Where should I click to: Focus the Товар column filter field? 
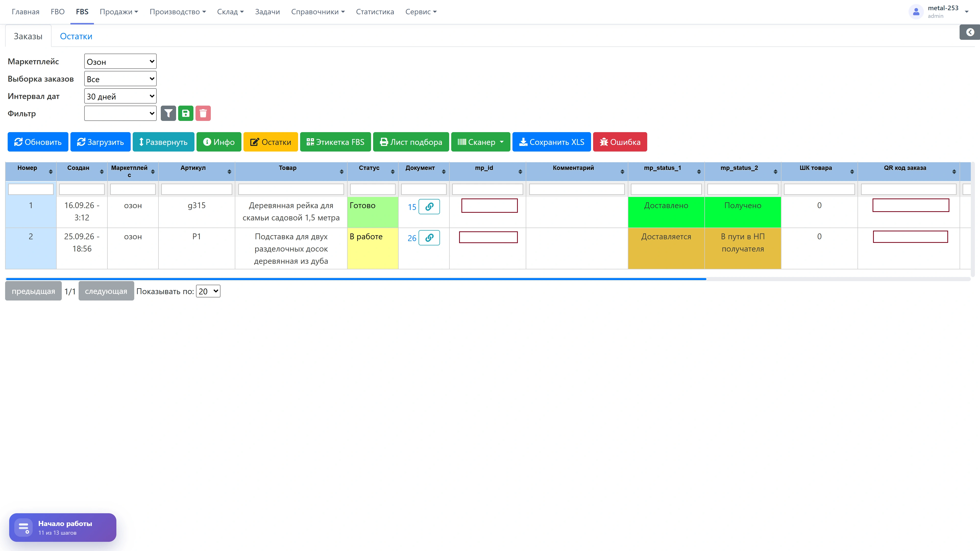point(291,189)
